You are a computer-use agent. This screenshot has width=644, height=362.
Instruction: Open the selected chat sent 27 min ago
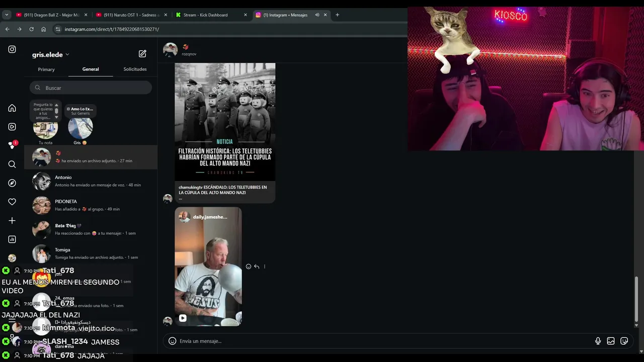point(91,157)
